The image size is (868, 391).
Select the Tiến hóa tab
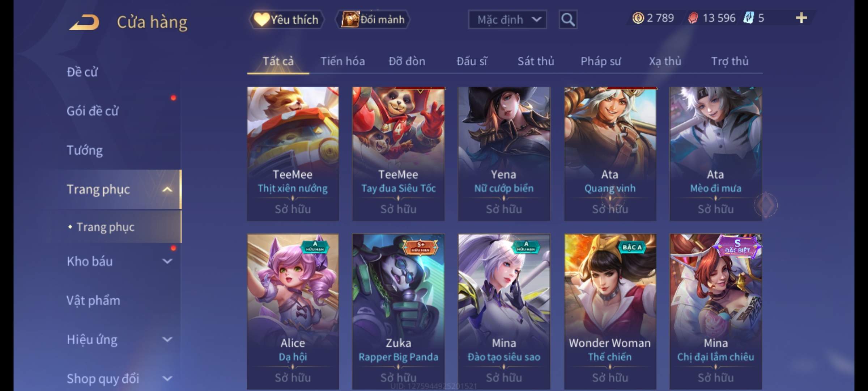tap(342, 61)
